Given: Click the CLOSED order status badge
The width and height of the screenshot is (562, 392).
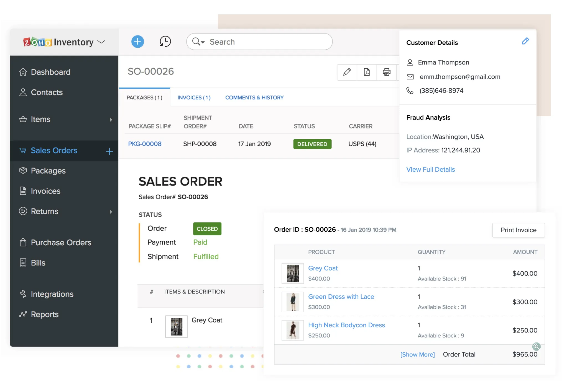Looking at the screenshot, I should (207, 229).
